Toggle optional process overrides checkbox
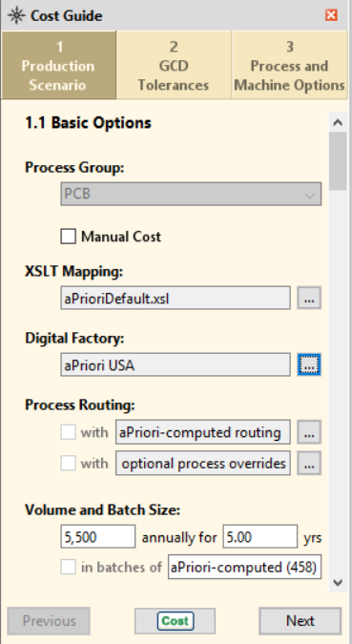The width and height of the screenshot is (352, 644). point(68,464)
